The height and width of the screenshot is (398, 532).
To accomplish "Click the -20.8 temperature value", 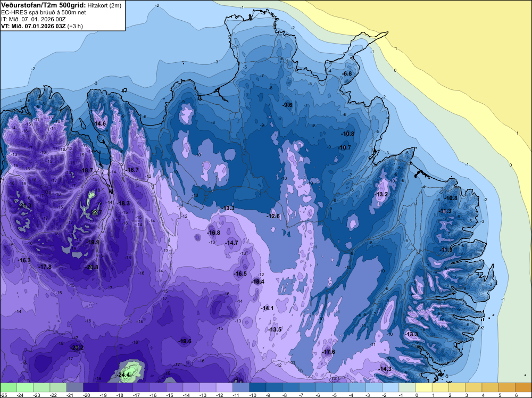I will [92, 267].
